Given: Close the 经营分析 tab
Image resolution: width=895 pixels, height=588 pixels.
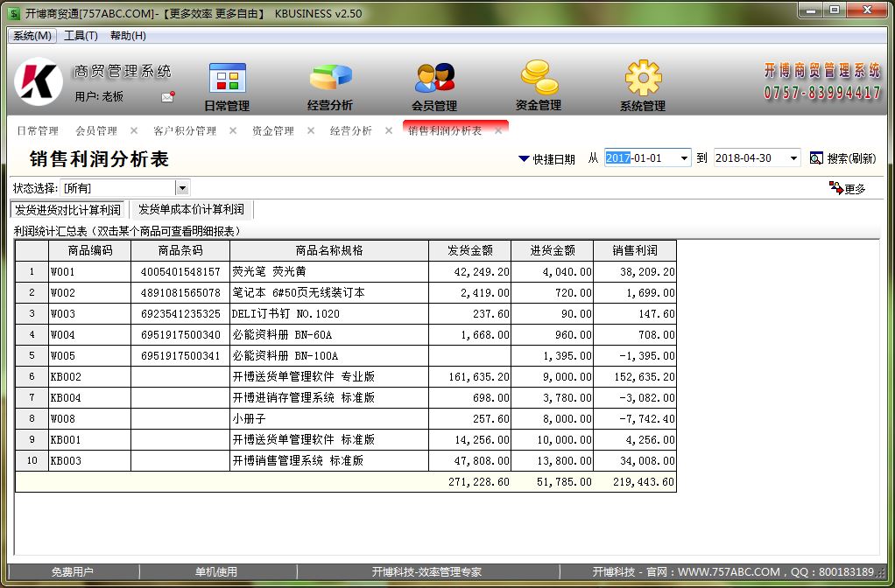Looking at the screenshot, I should 388,130.
